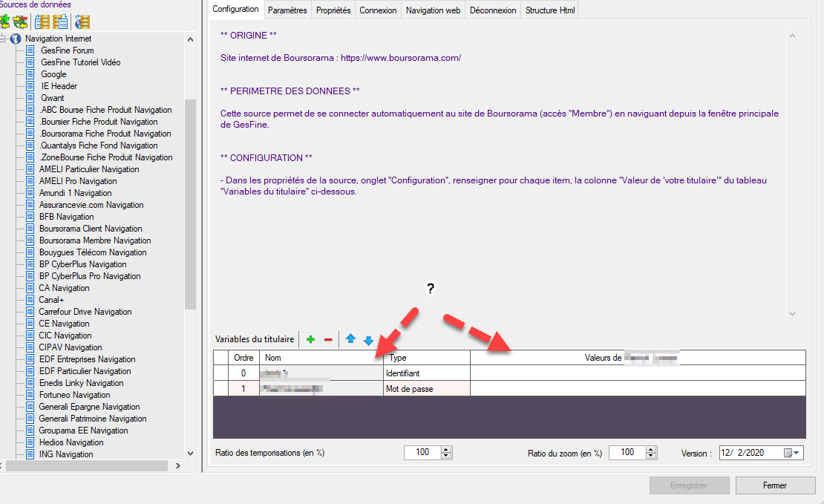Switch to the Paramètres tab

[x=287, y=10]
